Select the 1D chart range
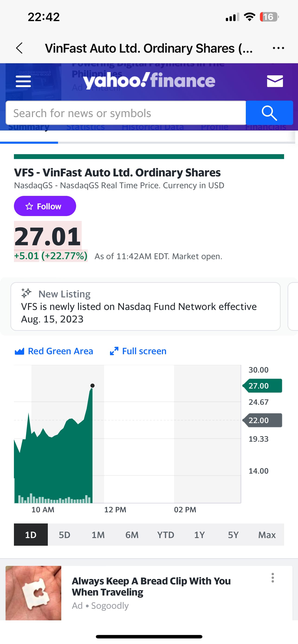This screenshot has width=298, height=644. tap(31, 535)
